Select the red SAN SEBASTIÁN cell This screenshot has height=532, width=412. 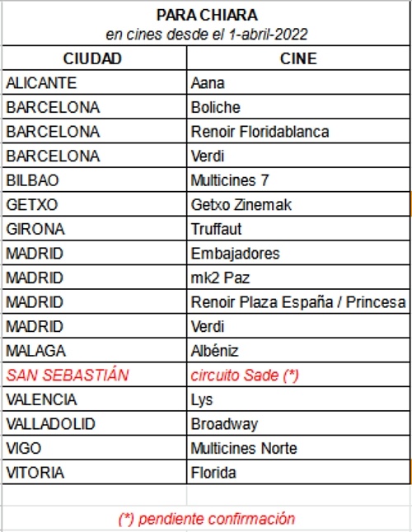(94, 376)
